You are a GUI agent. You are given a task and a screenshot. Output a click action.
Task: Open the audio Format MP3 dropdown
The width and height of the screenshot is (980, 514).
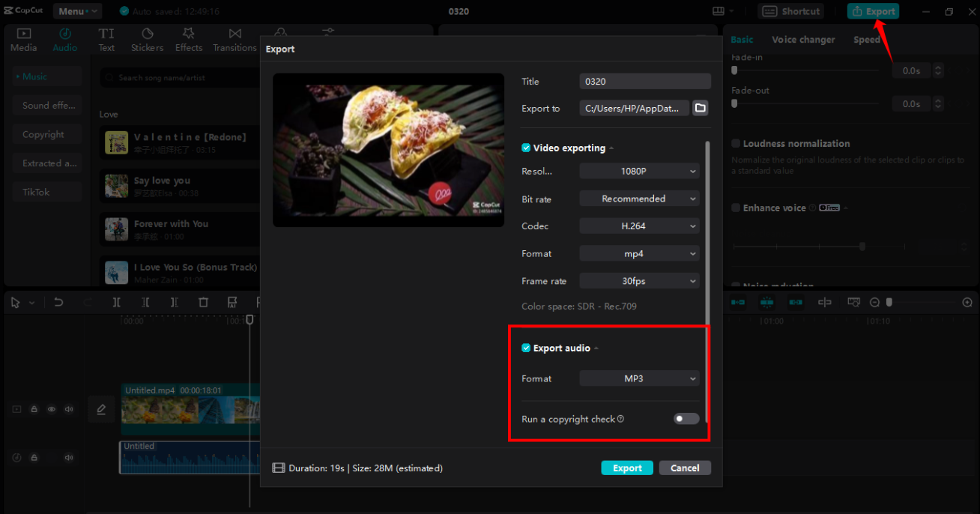(639, 379)
